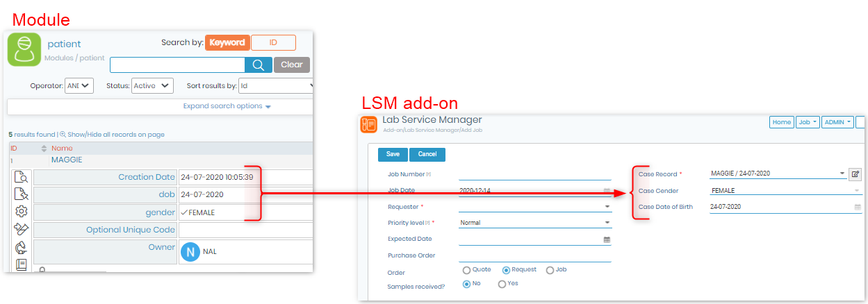Open the Case Record dropdown
This screenshot has width=868, height=304.
tap(778, 174)
